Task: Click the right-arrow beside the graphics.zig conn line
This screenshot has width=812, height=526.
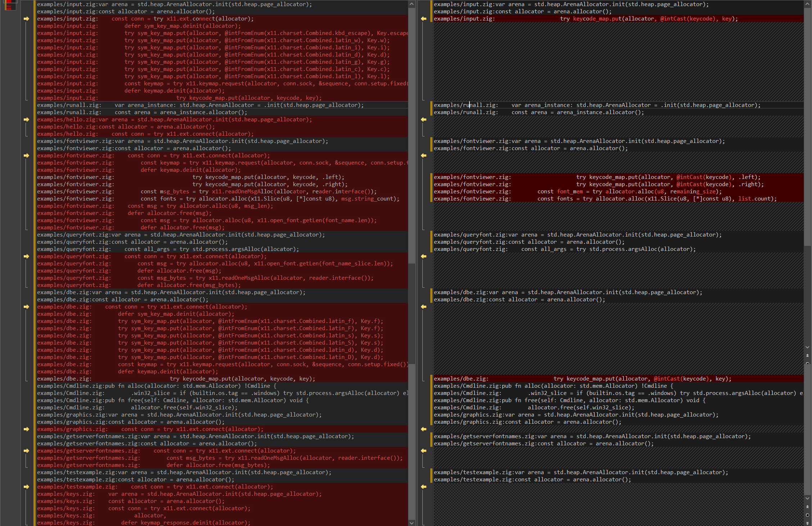Action: (26, 429)
